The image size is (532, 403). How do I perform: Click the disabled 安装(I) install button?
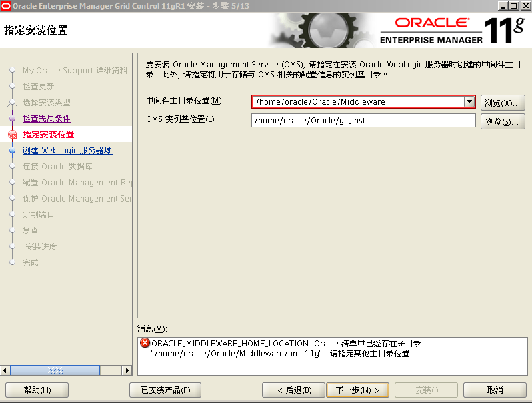426,390
